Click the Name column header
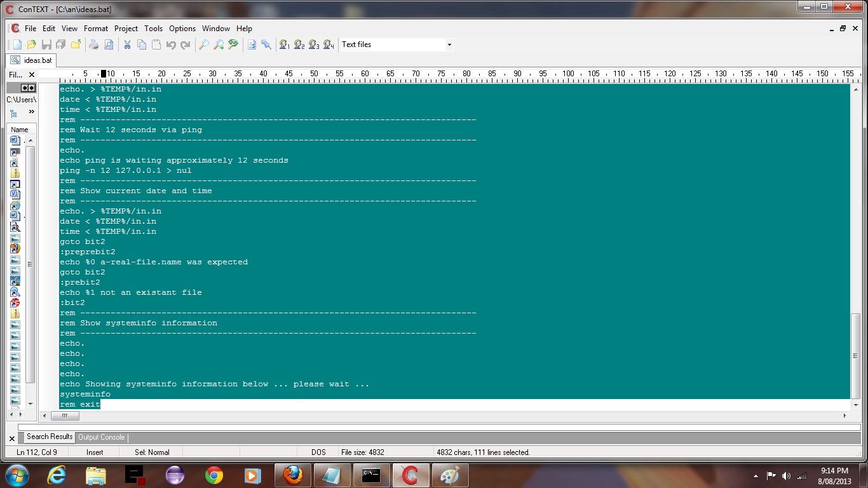Screen dimensions: 868x488 (x=20, y=130)
